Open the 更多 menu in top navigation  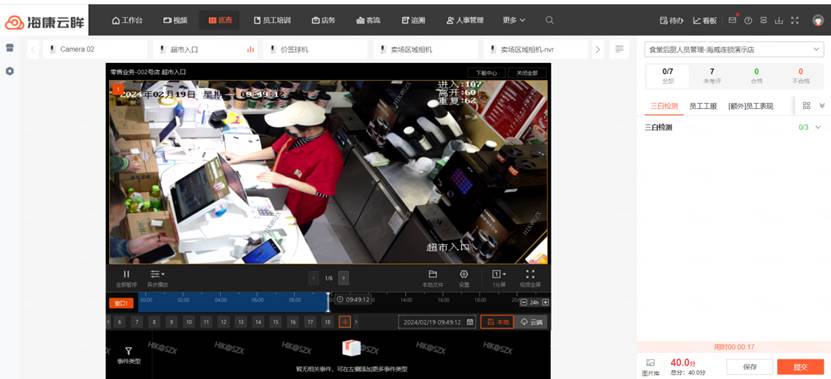pos(514,20)
